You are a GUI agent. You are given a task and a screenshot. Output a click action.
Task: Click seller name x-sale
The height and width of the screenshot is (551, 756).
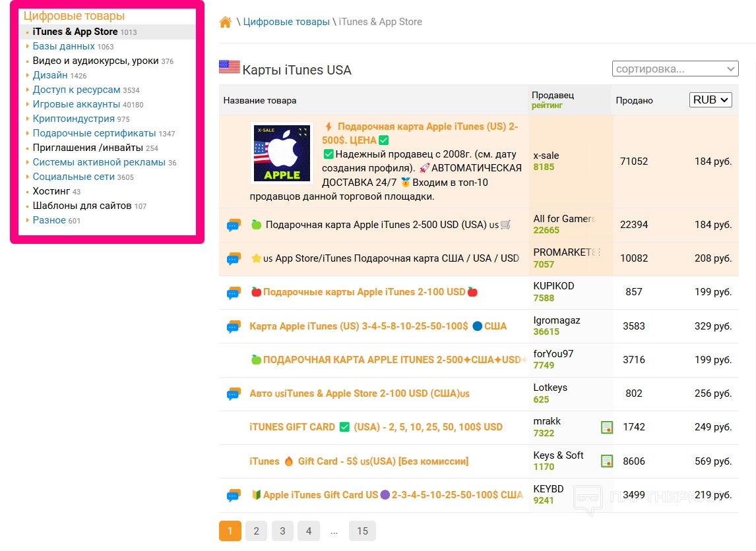546,156
